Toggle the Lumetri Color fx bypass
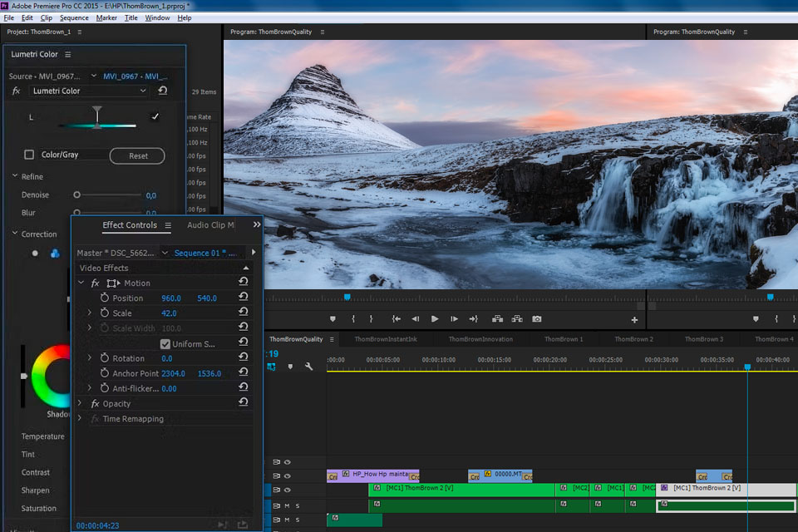This screenshot has height=532, width=798. pyautogui.click(x=17, y=91)
